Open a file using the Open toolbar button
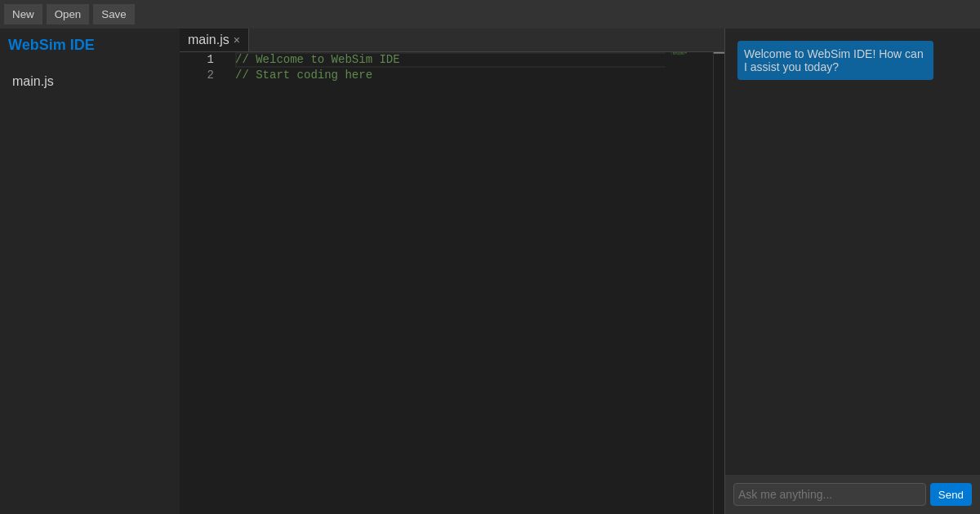 point(67,14)
